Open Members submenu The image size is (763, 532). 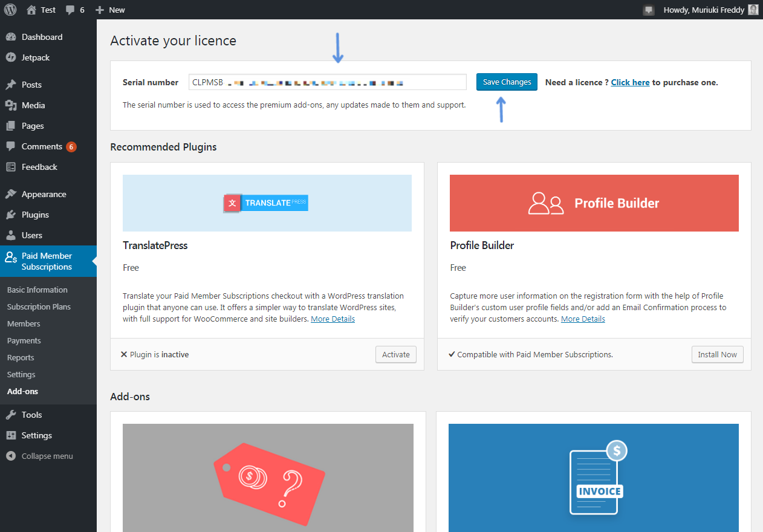point(24,323)
